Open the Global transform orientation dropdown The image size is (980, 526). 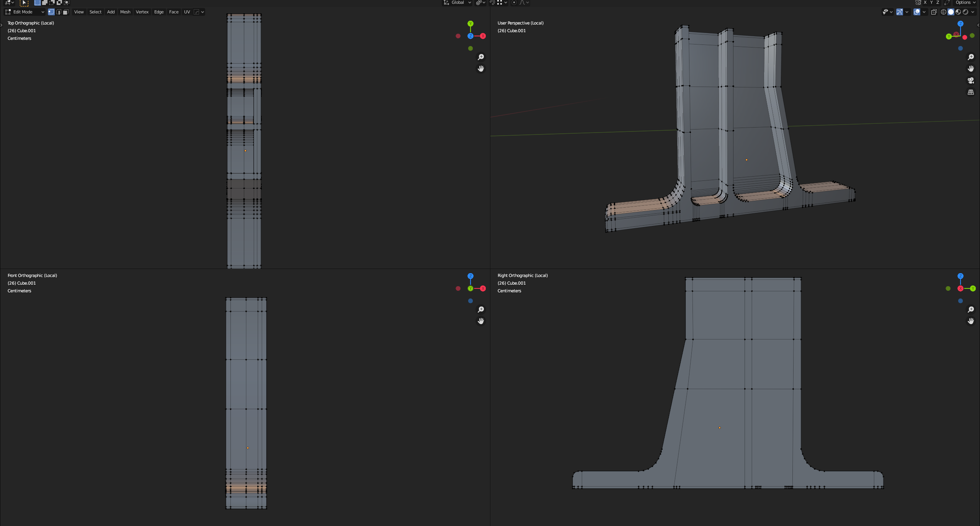point(458,3)
